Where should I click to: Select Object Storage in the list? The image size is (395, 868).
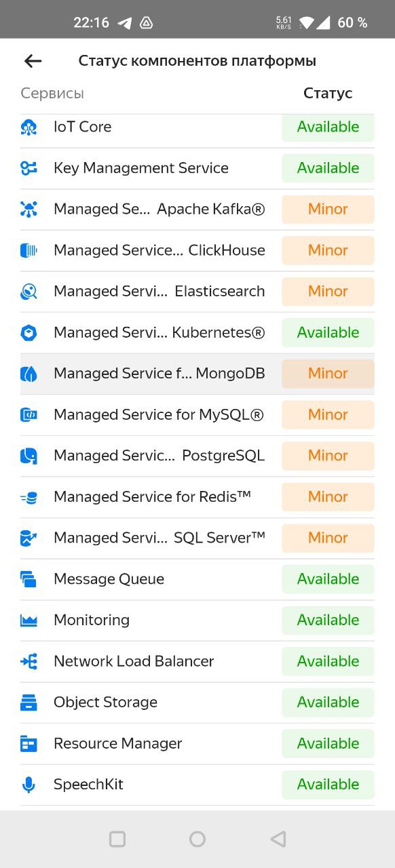(x=197, y=703)
